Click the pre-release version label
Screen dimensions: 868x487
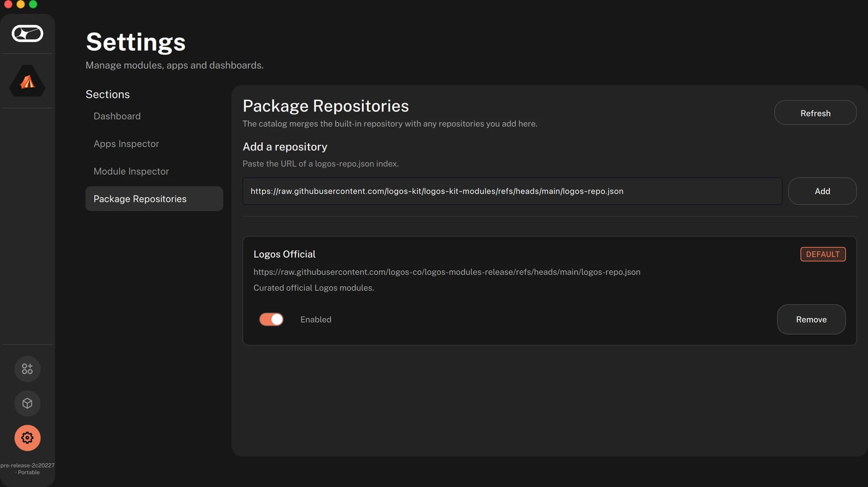[27, 469]
